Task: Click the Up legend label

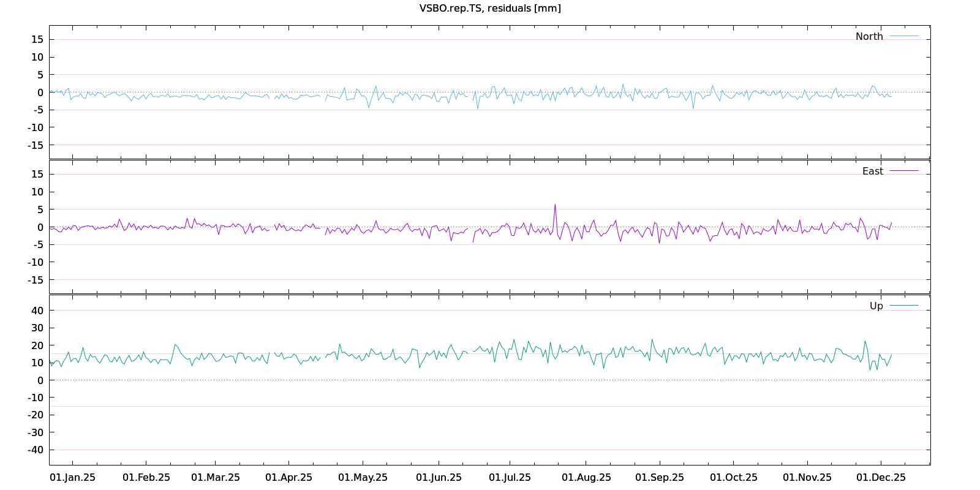Action: (x=876, y=306)
